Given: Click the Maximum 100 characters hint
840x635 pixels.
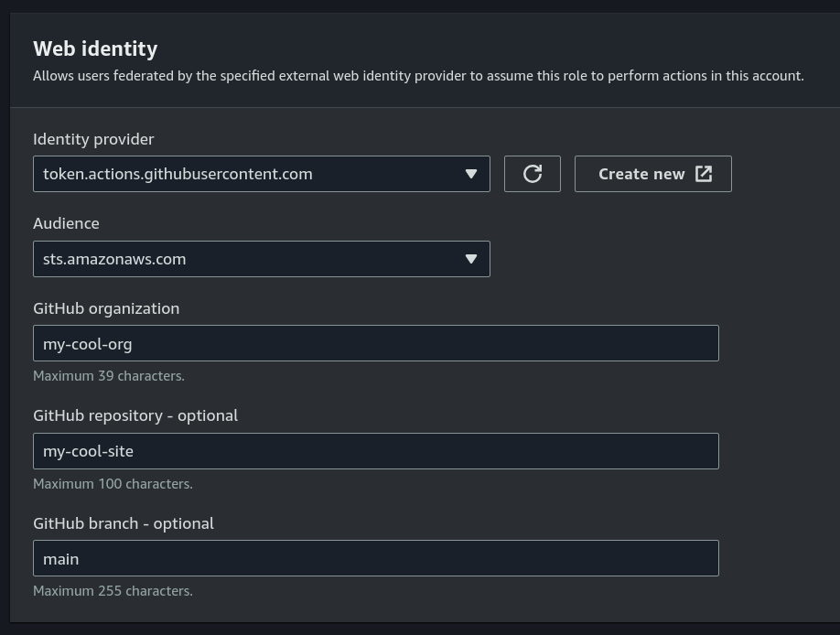Looking at the screenshot, I should point(113,484).
